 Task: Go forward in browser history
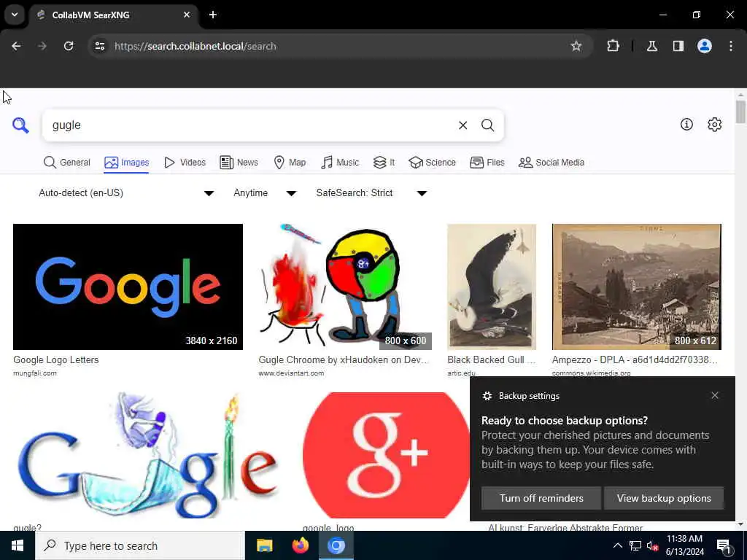pyautogui.click(x=42, y=46)
